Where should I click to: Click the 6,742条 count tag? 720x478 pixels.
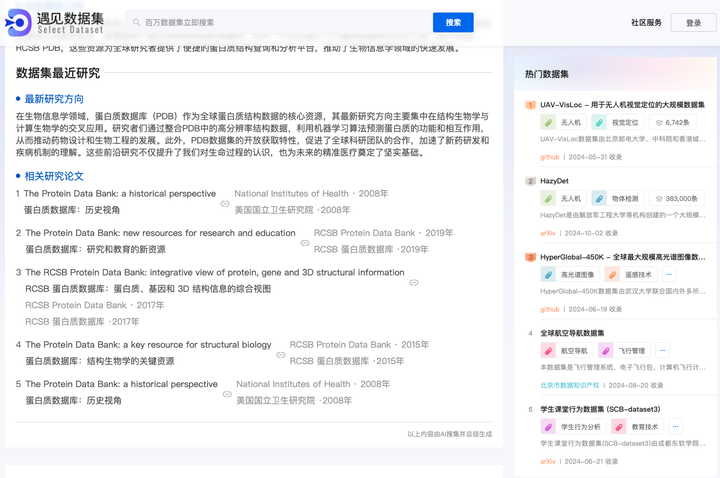point(672,122)
